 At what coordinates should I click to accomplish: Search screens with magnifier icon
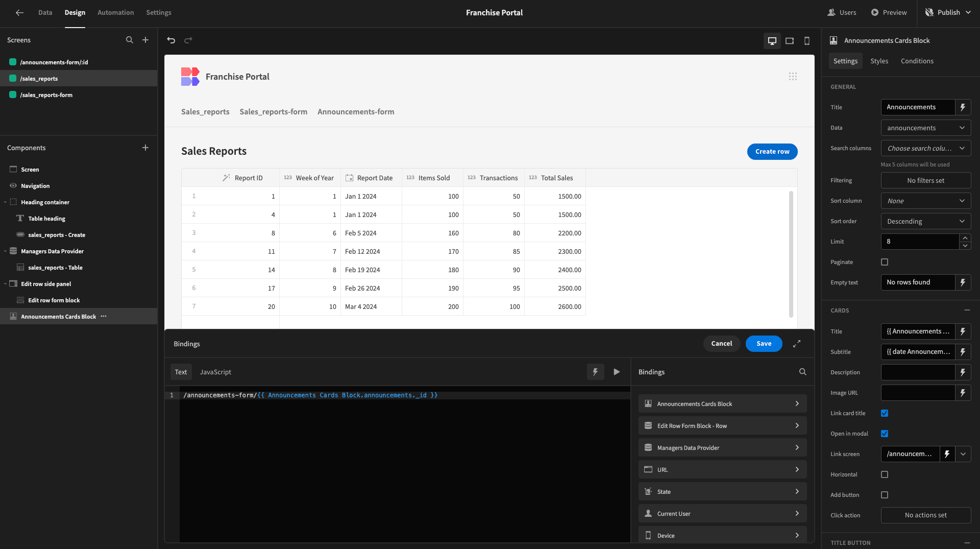click(x=130, y=40)
